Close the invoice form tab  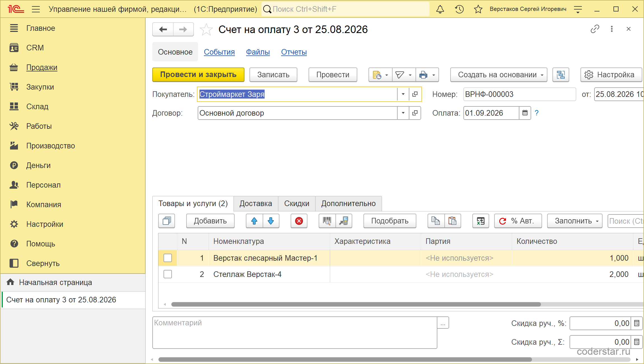pos(629,29)
